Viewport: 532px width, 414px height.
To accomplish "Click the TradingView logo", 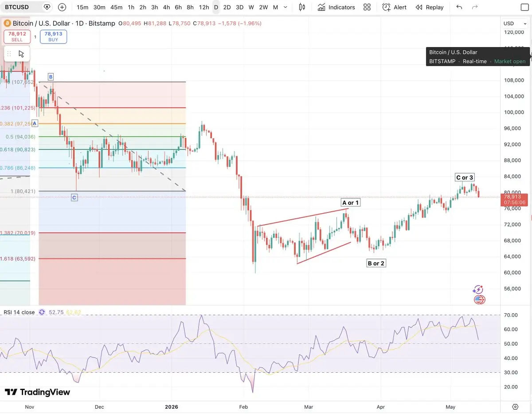I will pyautogui.click(x=37, y=392).
